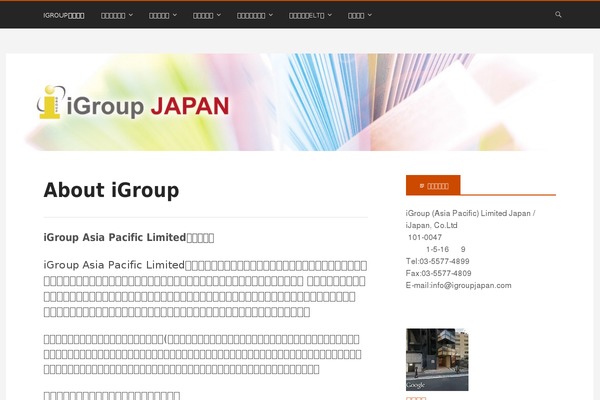
Task: Expand the dropdown menu right after the IGROUP item
Action: [x=117, y=15]
